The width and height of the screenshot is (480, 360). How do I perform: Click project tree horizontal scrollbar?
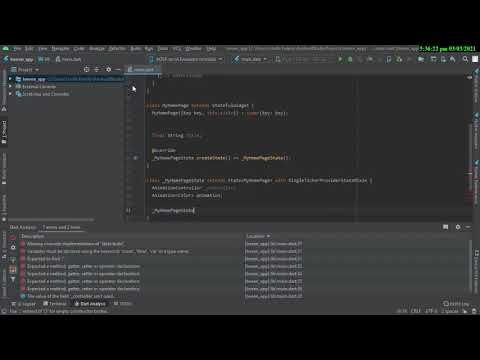point(50,220)
